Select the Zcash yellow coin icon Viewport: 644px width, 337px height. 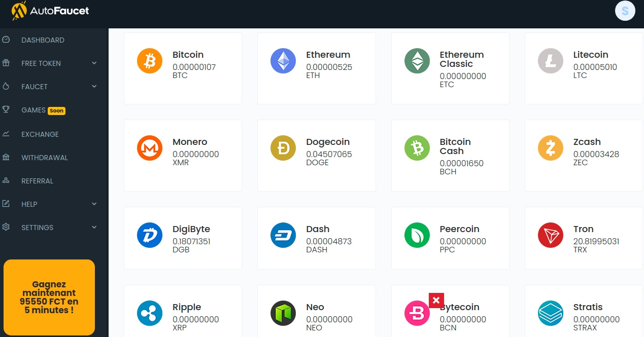click(x=551, y=148)
